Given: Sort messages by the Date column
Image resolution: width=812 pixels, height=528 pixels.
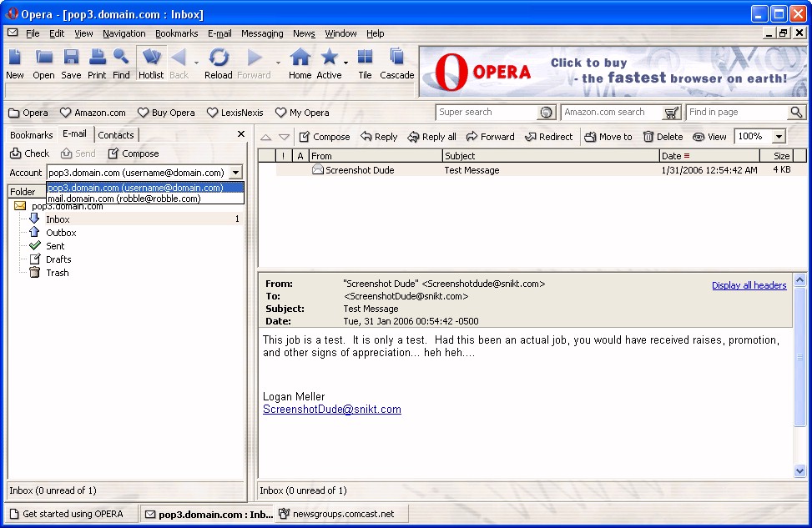Looking at the screenshot, I should click(x=709, y=156).
